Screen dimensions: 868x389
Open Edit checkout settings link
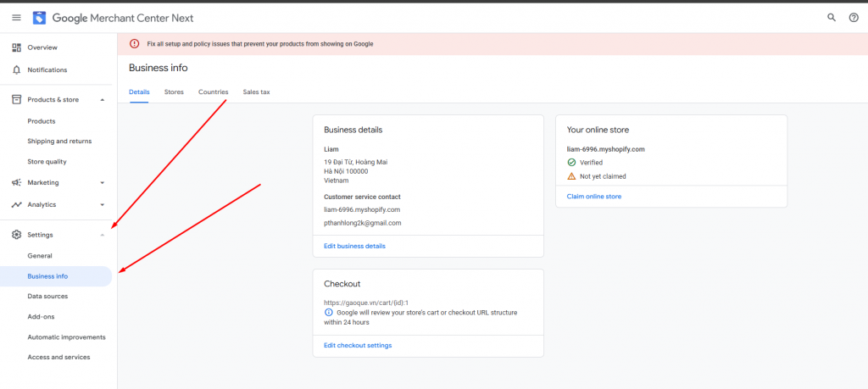coord(358,346)
